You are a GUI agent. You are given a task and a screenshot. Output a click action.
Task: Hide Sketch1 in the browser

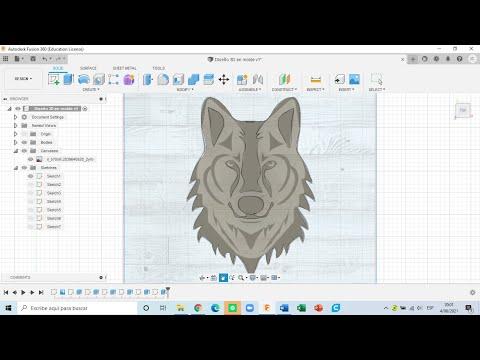click(31, 176)
